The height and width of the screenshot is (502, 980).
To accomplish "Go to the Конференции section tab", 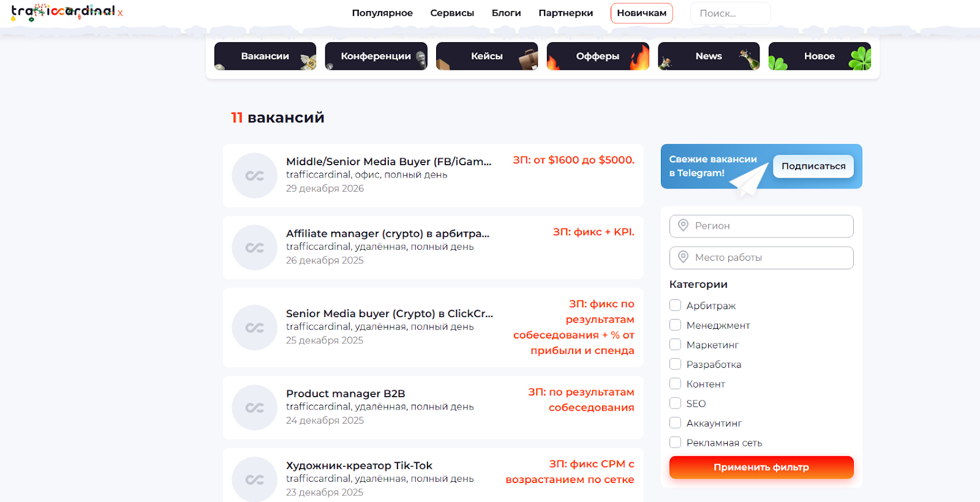I will 376,56.
